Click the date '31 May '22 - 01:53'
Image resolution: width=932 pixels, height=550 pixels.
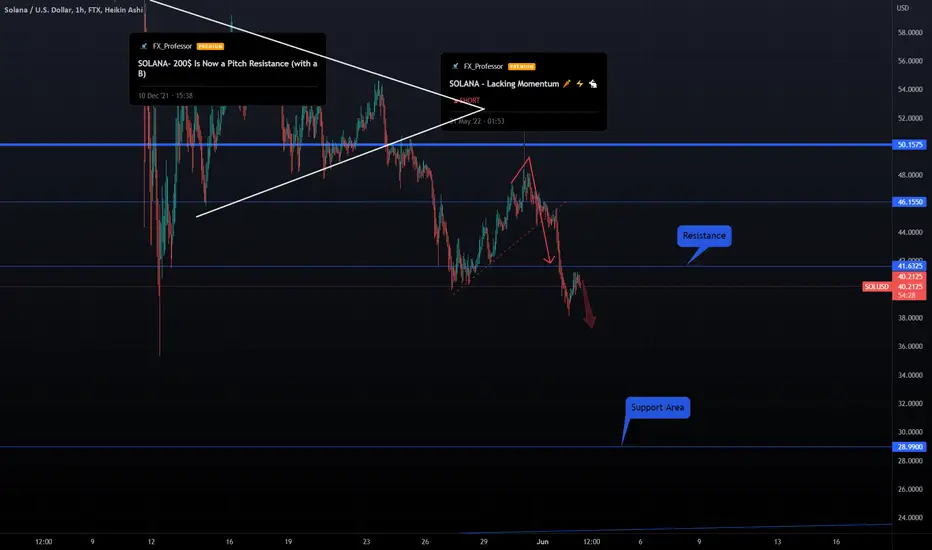477,121
